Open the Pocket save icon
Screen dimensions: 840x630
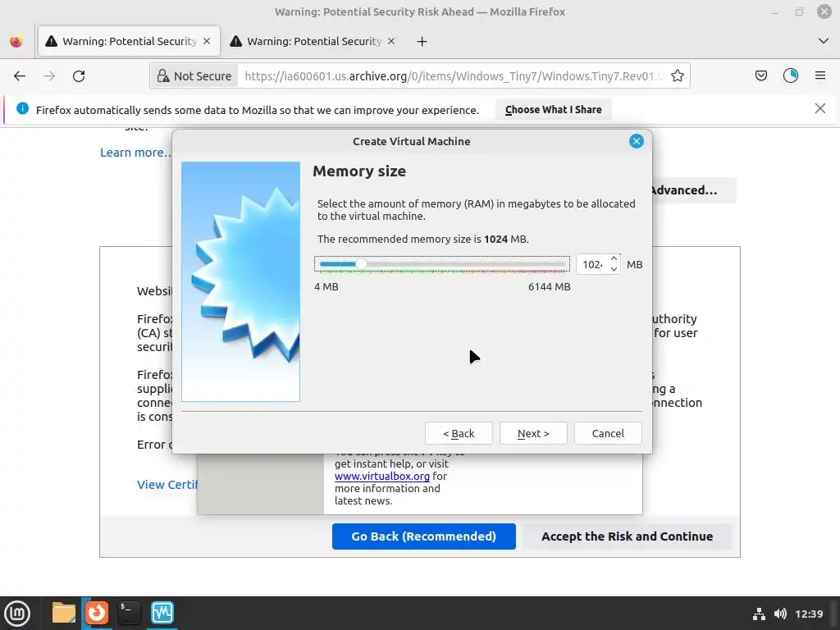point(760,76)
